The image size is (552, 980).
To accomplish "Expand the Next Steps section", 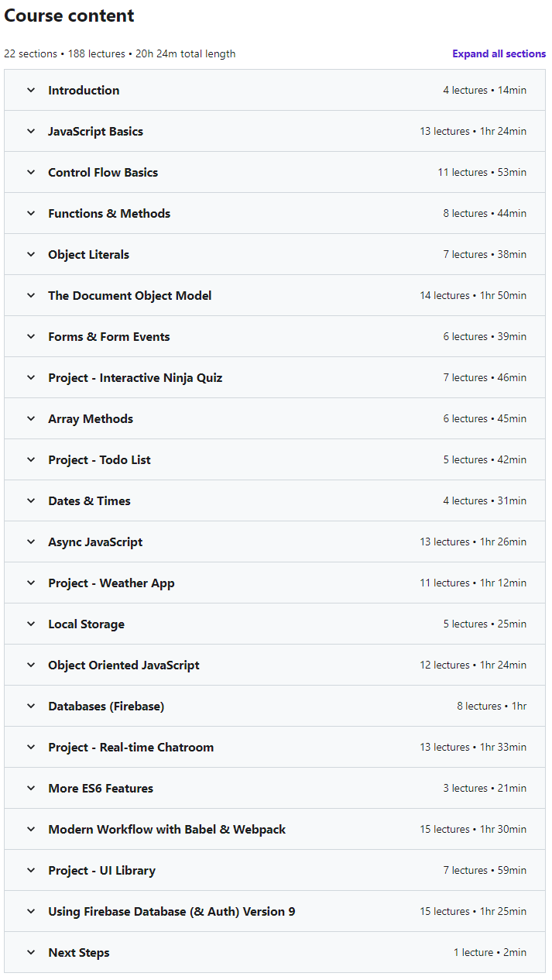I will pos(275,952).
